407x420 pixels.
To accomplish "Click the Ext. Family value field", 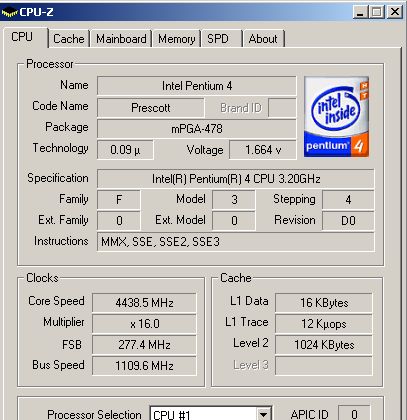I will coord(119,221).
